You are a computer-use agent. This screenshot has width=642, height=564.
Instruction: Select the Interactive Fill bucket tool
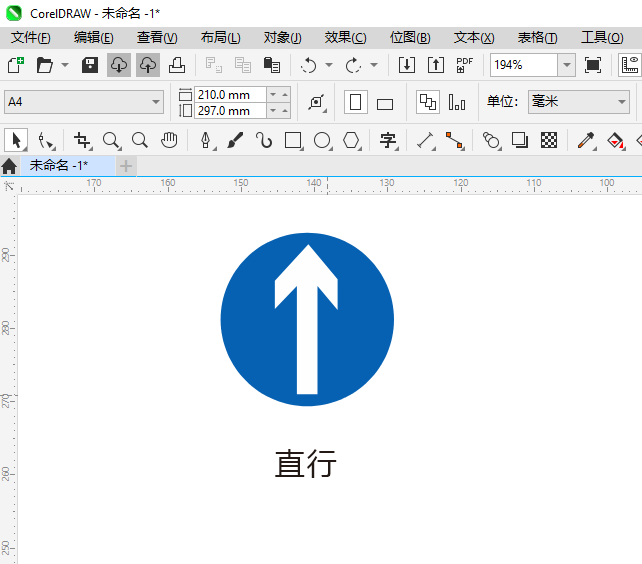pyautogui.click(x=615, y=140)
